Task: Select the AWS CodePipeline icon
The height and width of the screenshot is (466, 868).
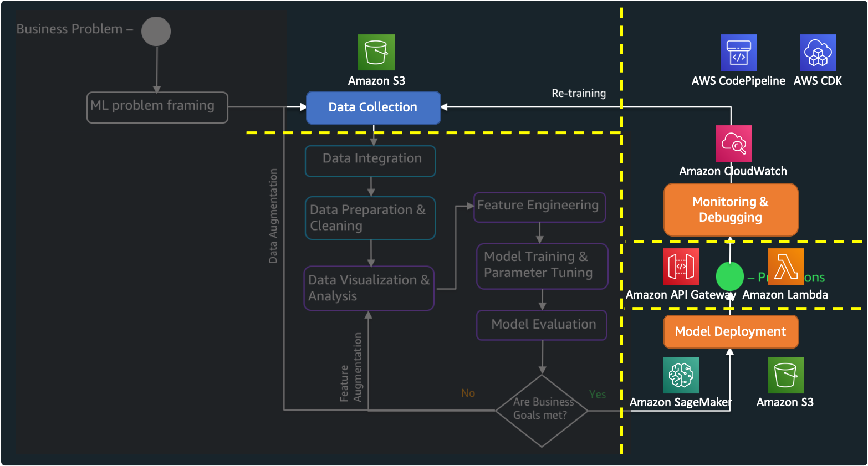Action: point(739,53)
